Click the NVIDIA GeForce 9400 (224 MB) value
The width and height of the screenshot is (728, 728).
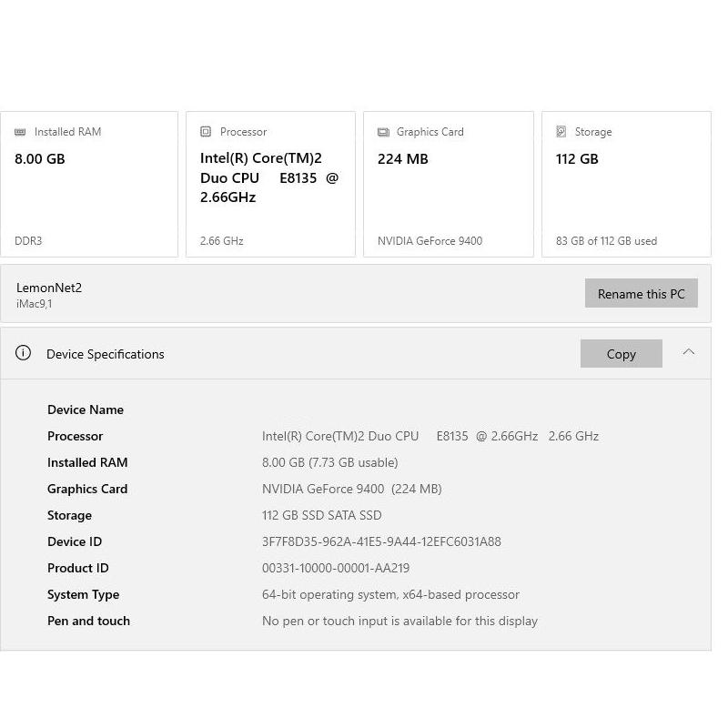(x=352, y=489)
